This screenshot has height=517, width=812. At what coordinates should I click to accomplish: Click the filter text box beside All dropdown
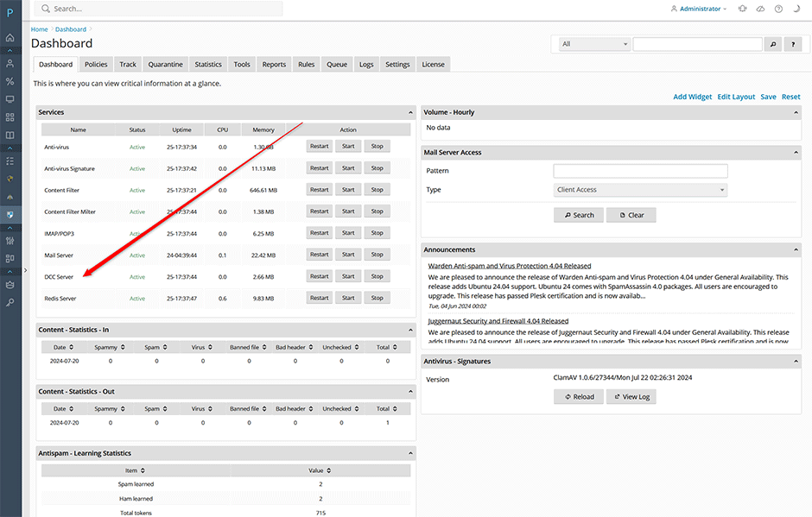coord(698,44)
